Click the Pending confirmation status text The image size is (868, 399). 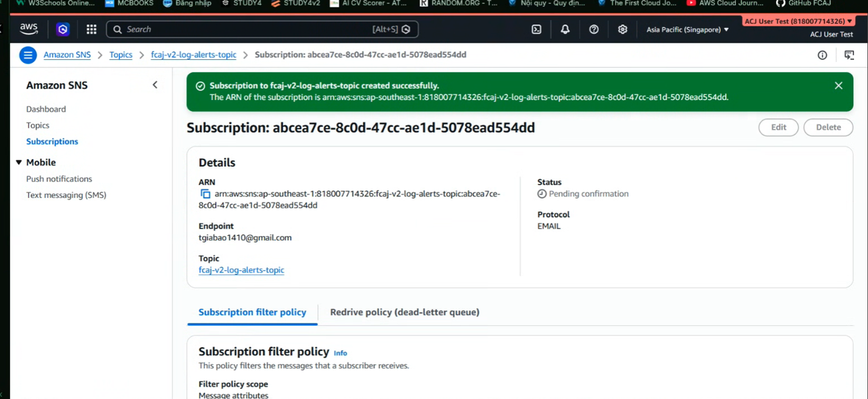pyautogui.click(x=589, y=194)
